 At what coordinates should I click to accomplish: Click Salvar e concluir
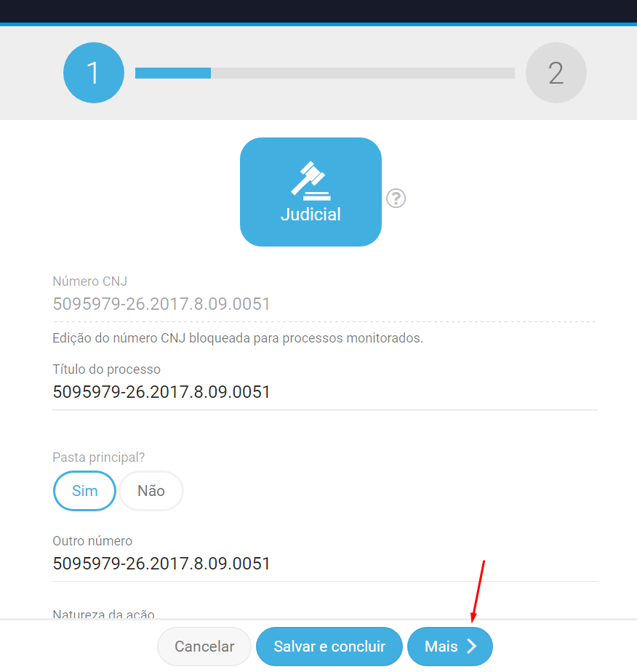(x=329, y=647)
